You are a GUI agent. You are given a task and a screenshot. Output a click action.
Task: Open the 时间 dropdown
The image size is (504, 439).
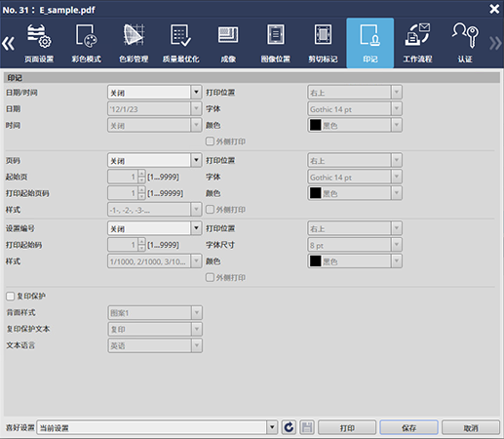[x=154, y=125]
